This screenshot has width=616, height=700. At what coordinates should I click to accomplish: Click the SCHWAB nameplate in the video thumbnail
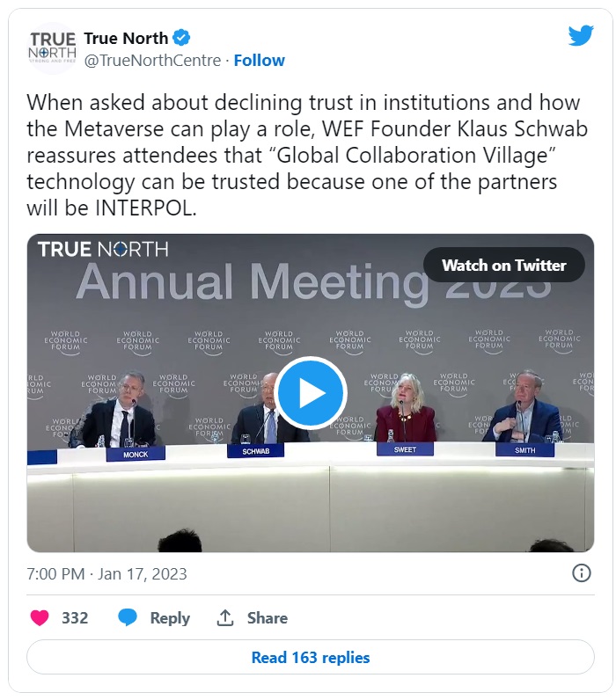pos(255,451)
